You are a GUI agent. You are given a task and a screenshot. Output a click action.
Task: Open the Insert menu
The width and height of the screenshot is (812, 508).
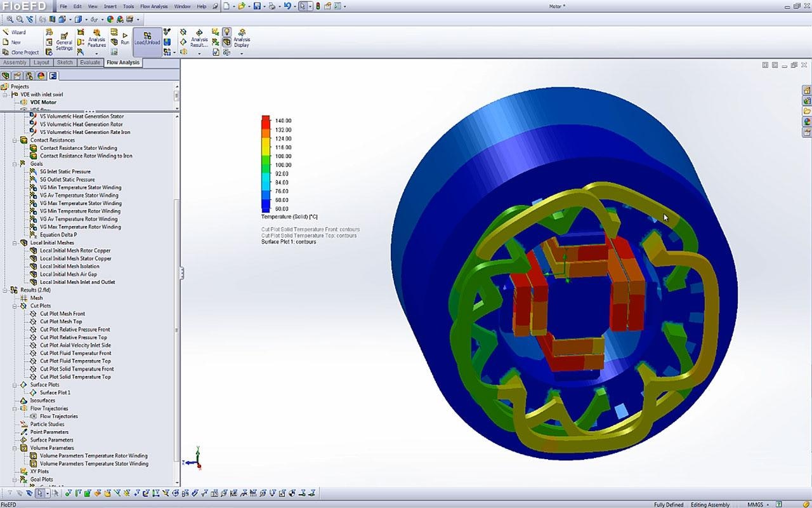[x=110, y=6]
